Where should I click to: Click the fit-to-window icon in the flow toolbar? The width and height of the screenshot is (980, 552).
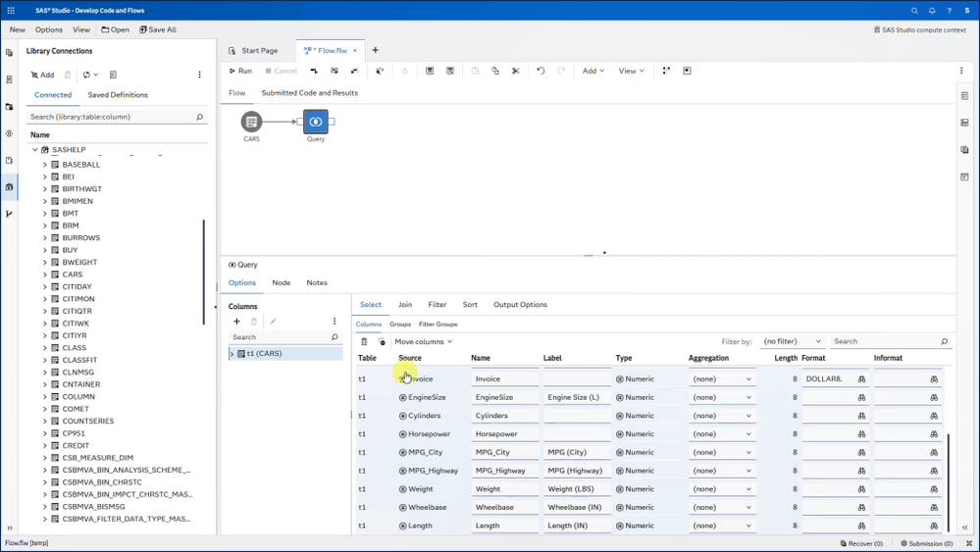[687, 72]
